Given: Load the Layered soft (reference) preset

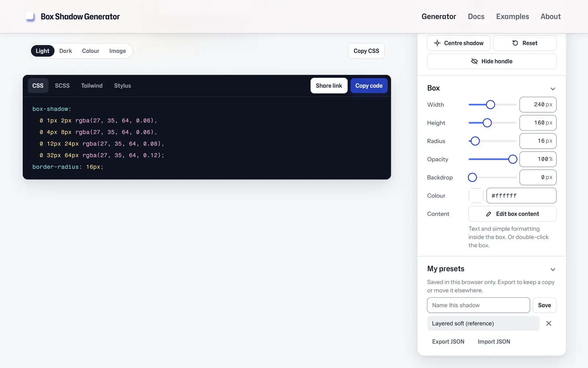Looking at the screenshot, I should 483,323.
